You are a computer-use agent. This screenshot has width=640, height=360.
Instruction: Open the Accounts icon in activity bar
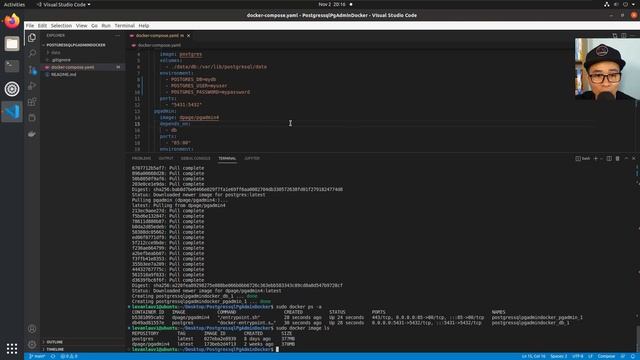pyautogui.click(x=32, y=329)
